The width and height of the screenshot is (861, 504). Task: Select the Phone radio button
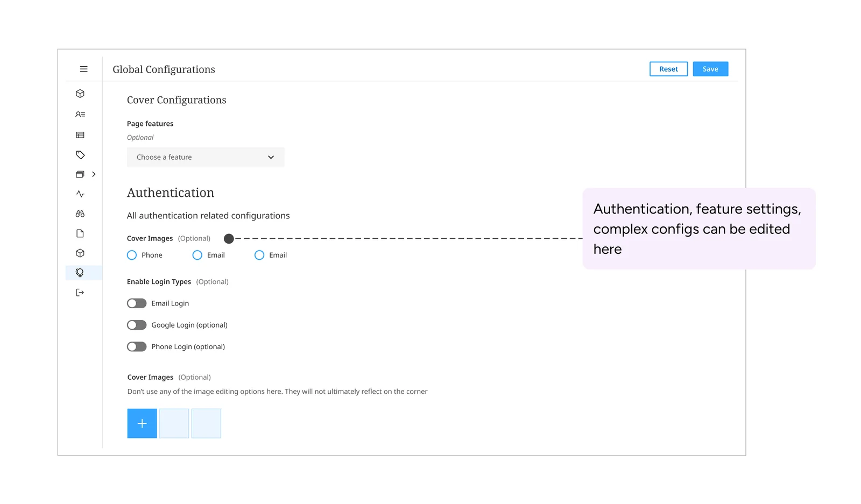(132, 255)
